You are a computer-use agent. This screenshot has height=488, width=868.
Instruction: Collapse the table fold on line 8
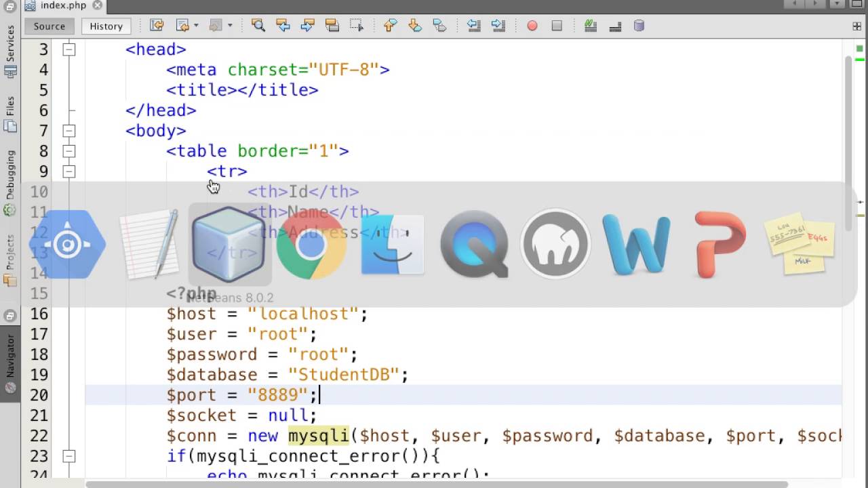(68, 151)
